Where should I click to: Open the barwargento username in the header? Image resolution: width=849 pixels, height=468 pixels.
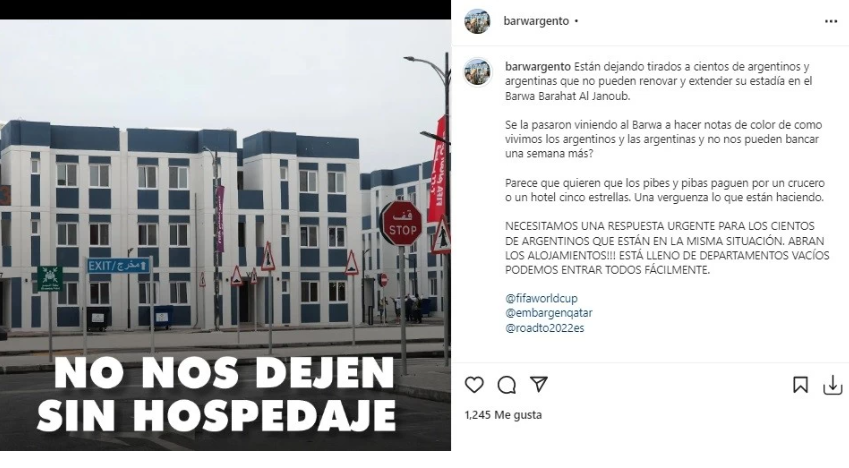coord(536,21)
